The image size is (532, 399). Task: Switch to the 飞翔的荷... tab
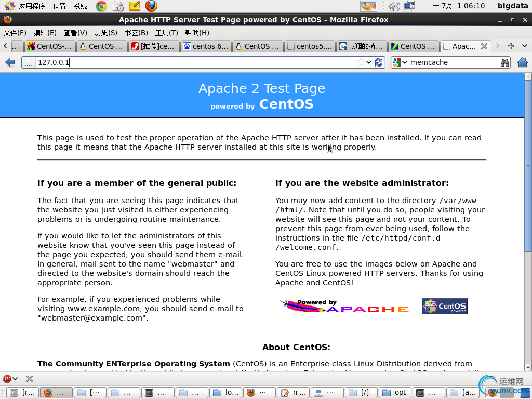pyautogui.click(x=362, y=46)
